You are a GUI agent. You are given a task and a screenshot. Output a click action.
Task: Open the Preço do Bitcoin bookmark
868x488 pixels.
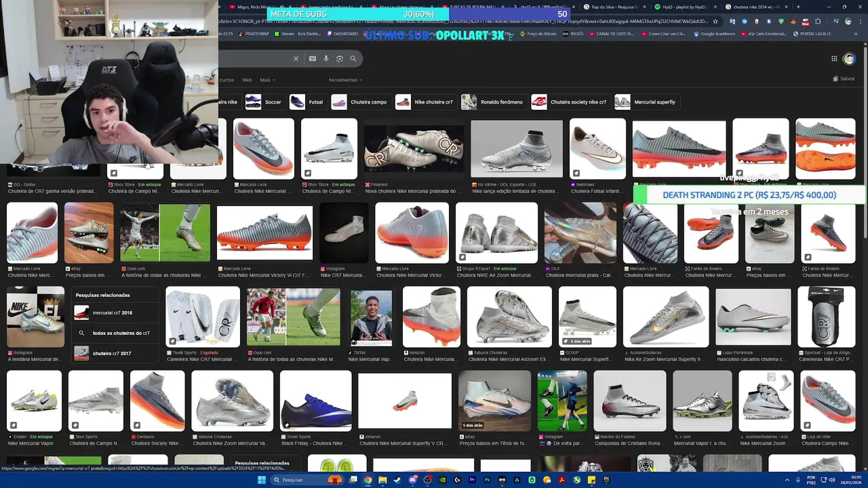[x=538, y=33]
